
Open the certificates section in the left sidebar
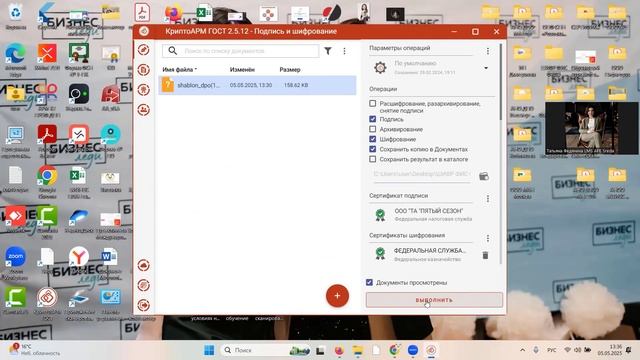pos(143,90)
